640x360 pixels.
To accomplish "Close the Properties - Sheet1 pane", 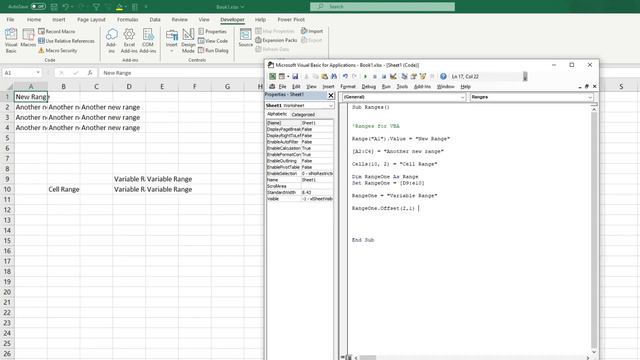I will coord(331,96).
